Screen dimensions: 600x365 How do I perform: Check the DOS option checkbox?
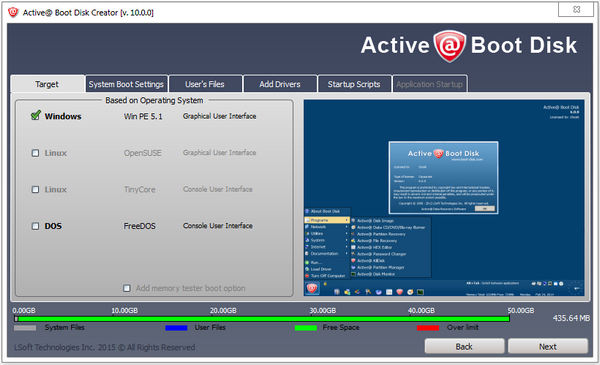point(35,226)
